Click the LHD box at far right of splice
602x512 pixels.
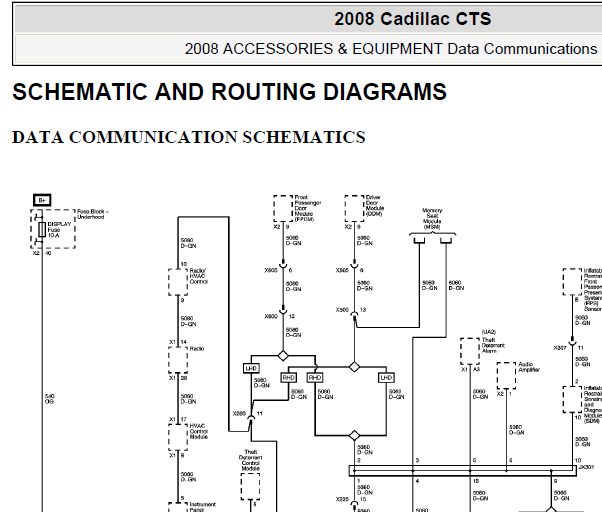(x=386, y=378)
